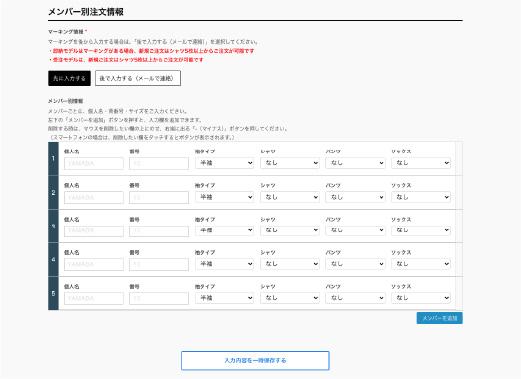Click the メンバー別情報 section label
521x379 pixels.
(66, 101)
